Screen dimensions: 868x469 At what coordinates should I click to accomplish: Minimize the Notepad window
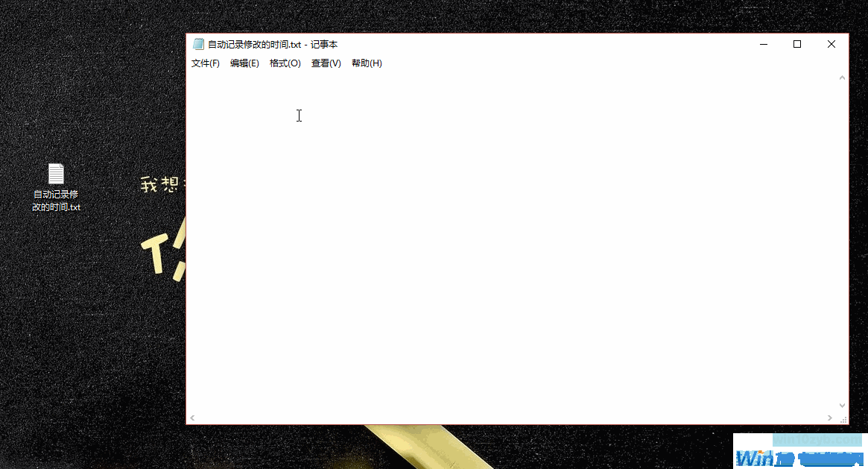coord(764,44)
